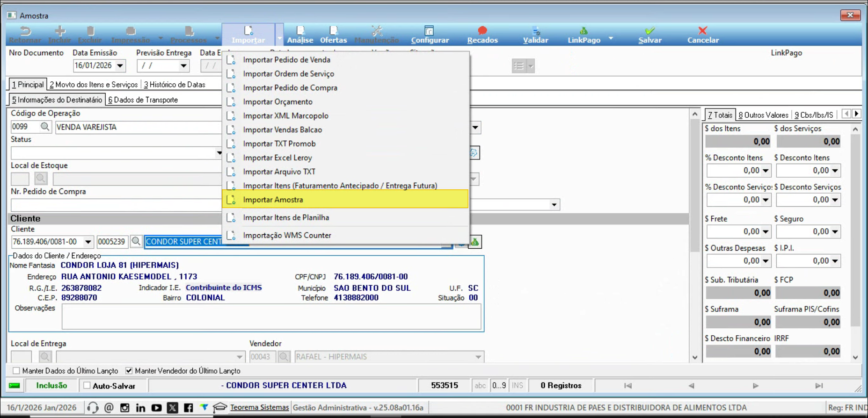
Task: Enable Manter Dados do Último Lançto checkbox
Action: tap(16, 371)
